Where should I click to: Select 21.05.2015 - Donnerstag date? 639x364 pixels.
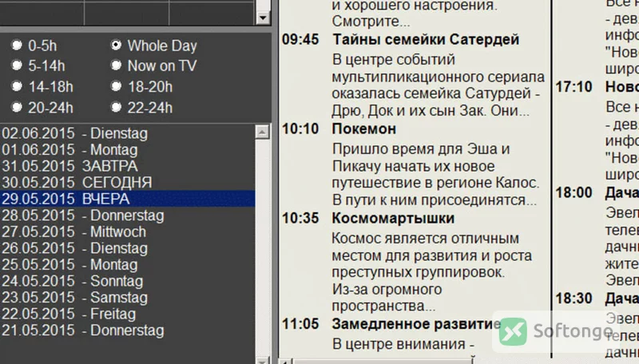(128, 330)
